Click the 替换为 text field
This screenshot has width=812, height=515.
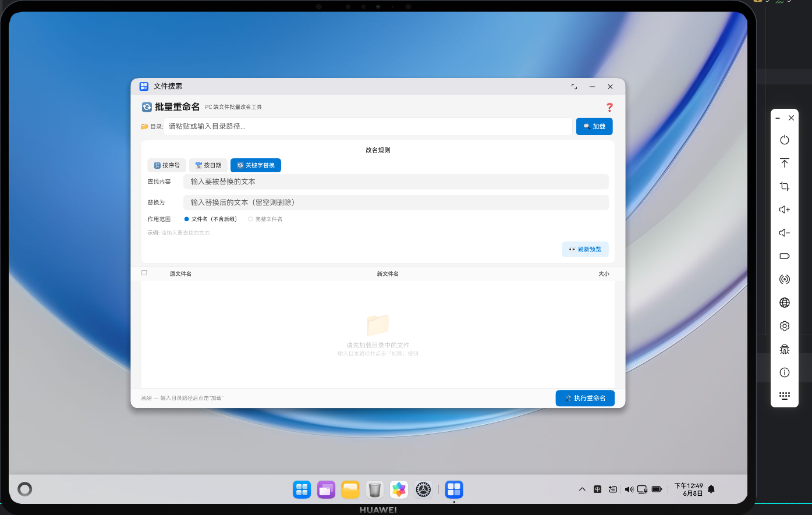[x=396, y=203]
